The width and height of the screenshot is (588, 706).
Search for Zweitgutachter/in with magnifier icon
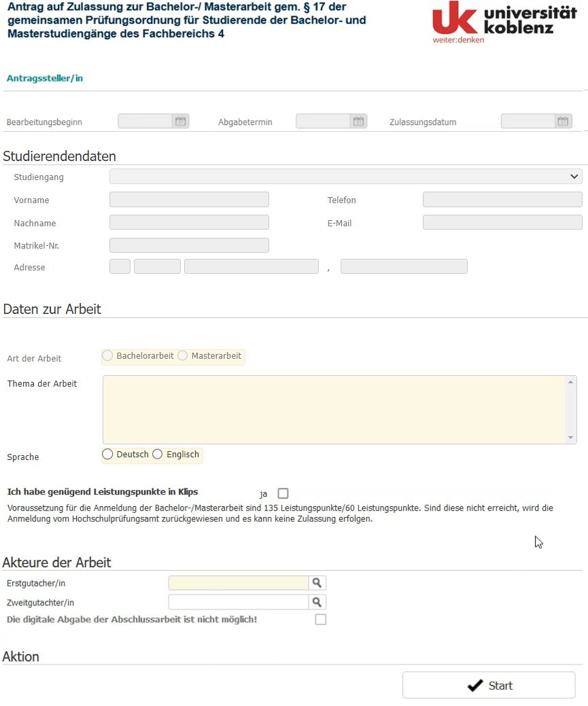pyautogui.click(x=317, y=602)
